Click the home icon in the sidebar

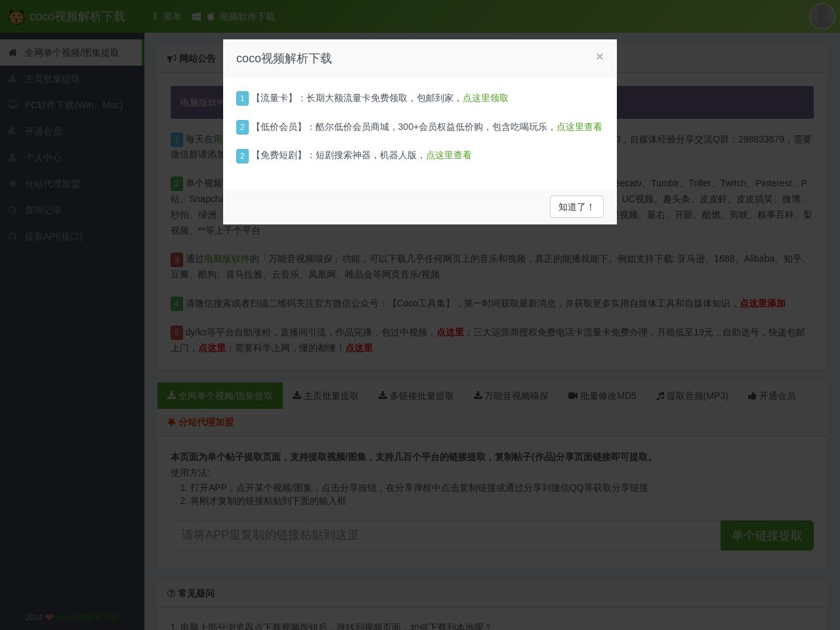coord(12,52)
